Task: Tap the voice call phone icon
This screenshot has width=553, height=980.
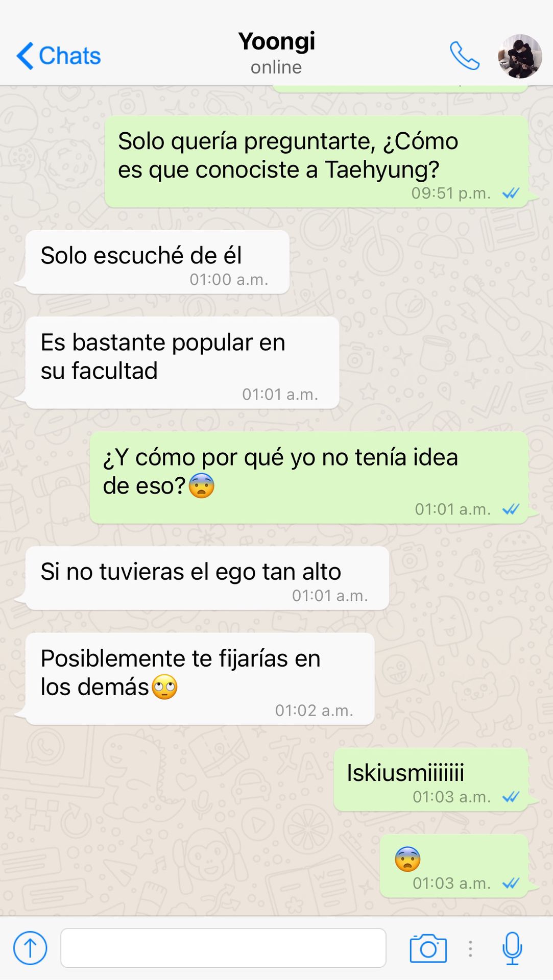Action: coord(464,56)
